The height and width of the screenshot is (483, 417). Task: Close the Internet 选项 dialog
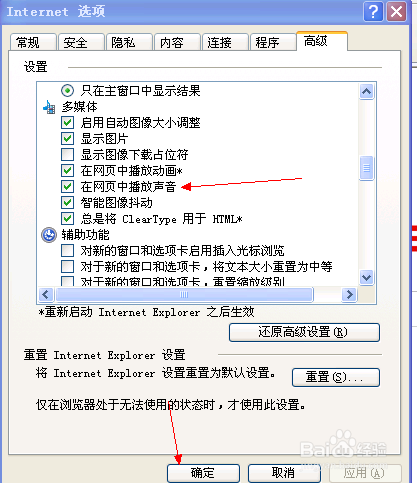(396, 12)
